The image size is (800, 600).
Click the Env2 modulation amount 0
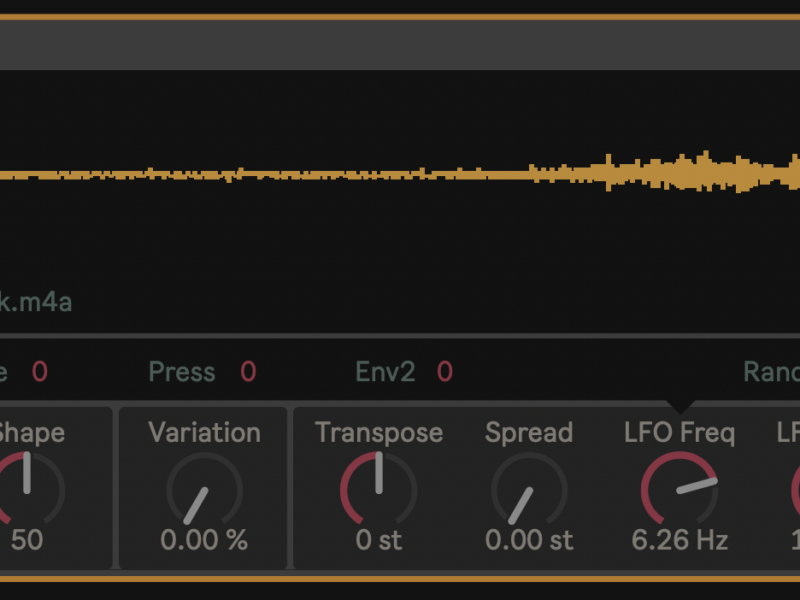coord(444,372)
